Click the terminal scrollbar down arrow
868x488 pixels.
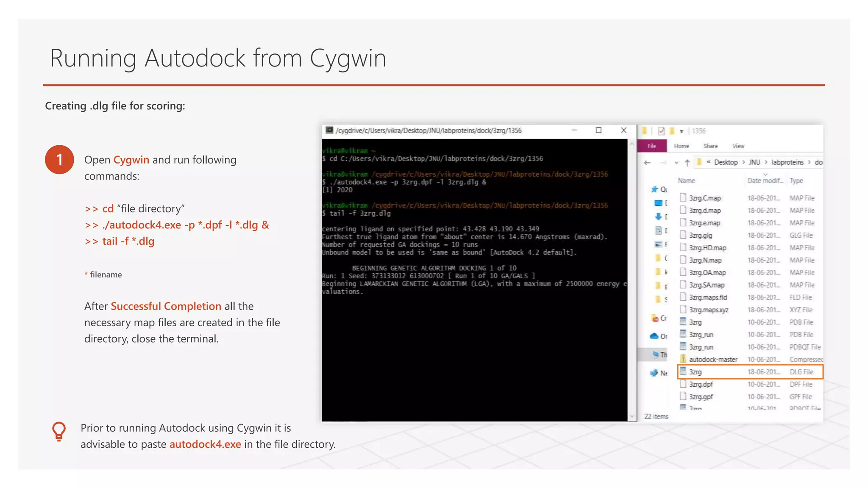632,417
